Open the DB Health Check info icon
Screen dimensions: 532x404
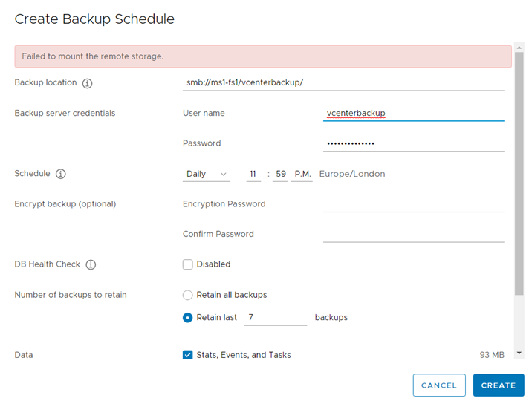tap(91, 264)
